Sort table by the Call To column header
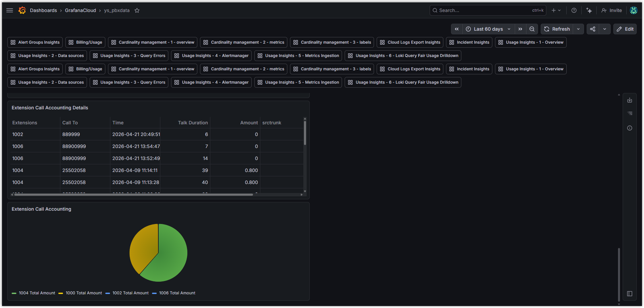644x308 pixels. coord(70,123)
